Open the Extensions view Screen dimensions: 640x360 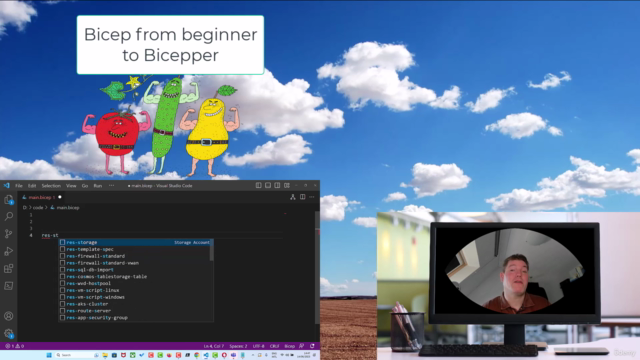click(x=9, y=268)
